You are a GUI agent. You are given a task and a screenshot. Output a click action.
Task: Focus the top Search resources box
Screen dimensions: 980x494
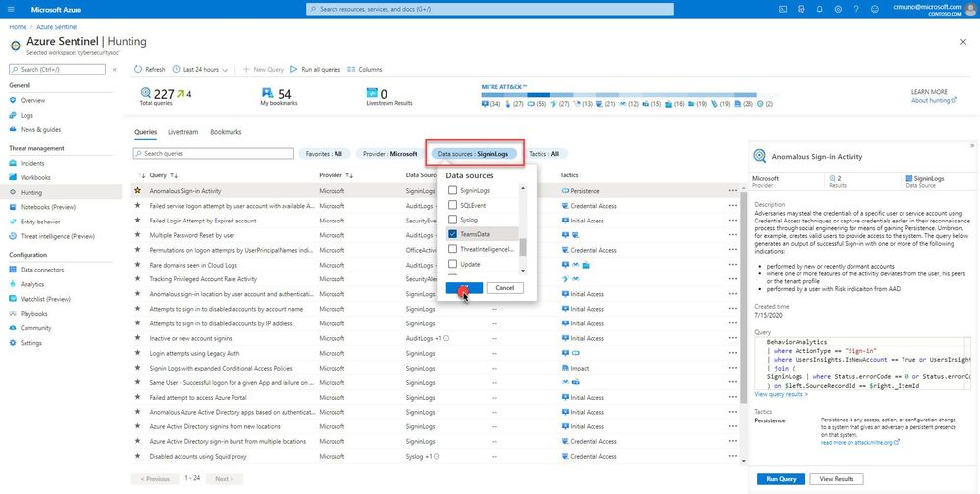[490, 10]
